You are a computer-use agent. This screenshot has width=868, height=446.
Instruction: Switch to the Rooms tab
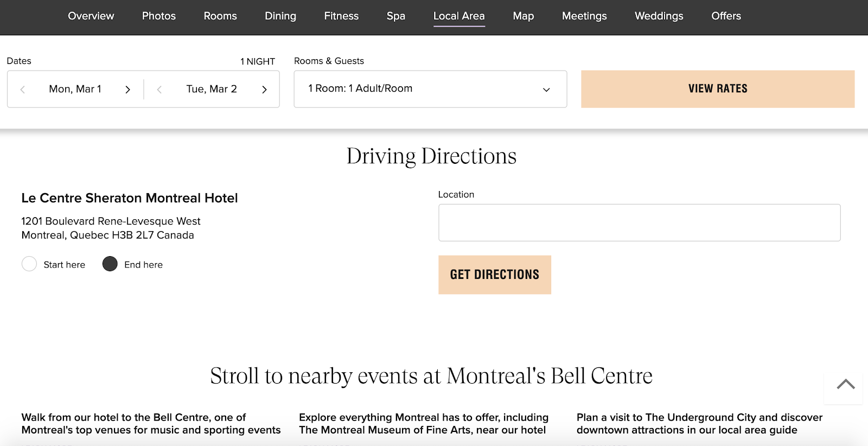220,16
